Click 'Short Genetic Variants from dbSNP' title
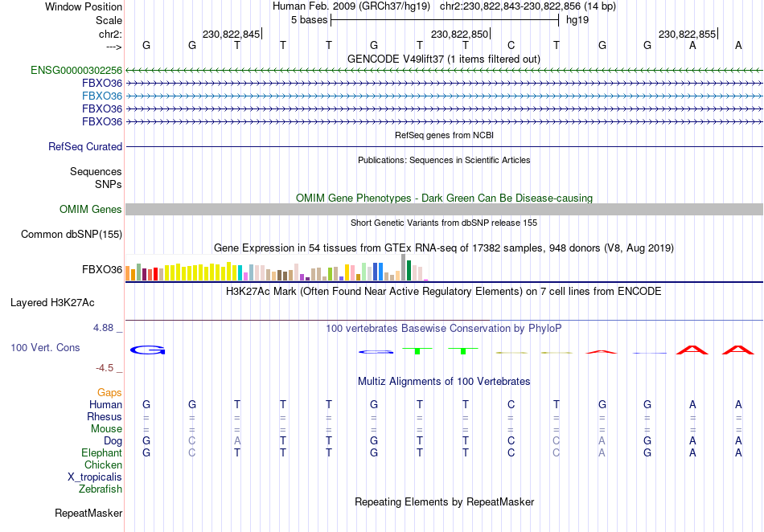This screenshot has height=532, width=764. (x=444, y=223)
